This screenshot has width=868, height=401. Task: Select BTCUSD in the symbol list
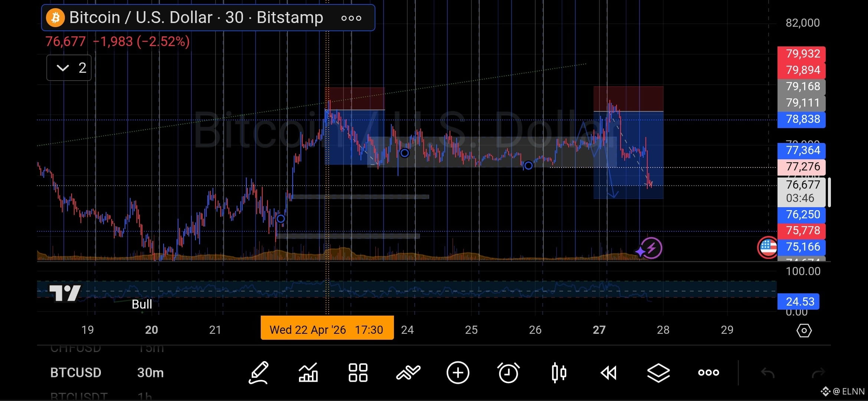click(x=76, y=372)
